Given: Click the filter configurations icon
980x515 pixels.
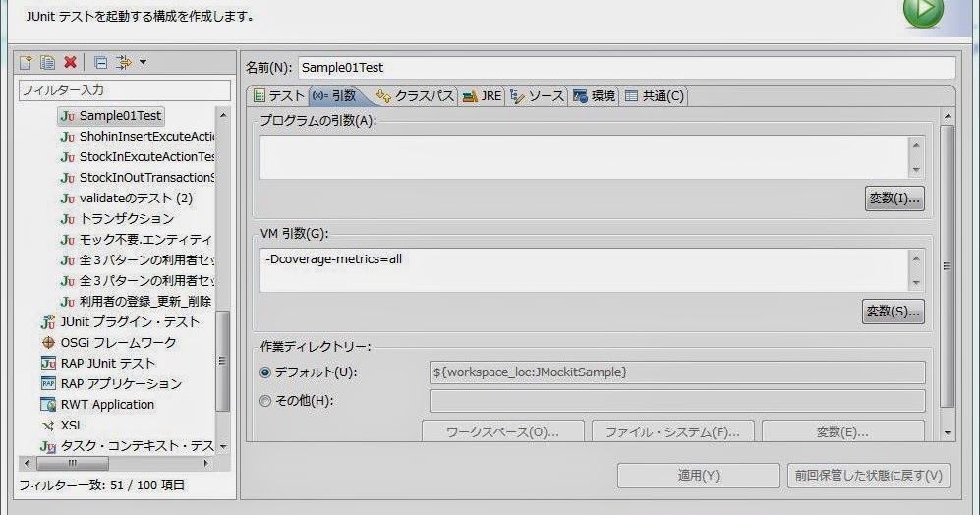Looking at the screenshot, I should coord(124,62).
